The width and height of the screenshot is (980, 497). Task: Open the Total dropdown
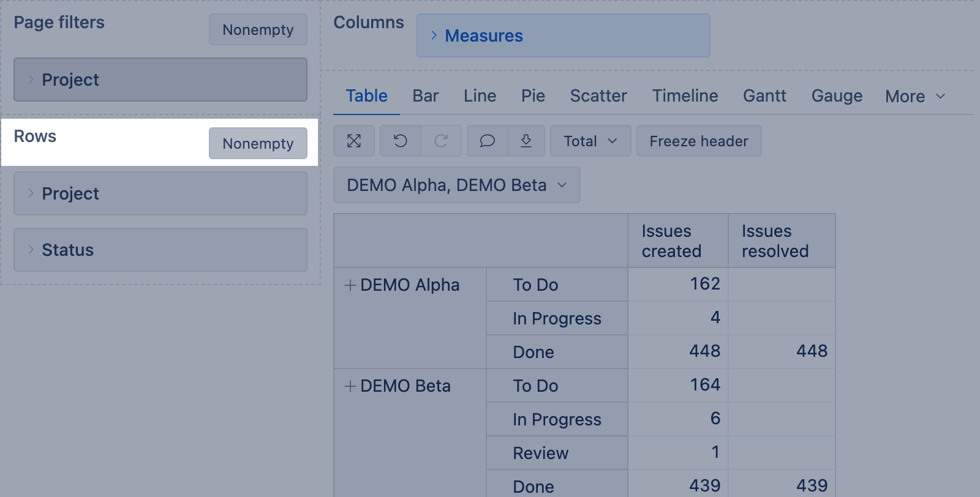(590, 141)
